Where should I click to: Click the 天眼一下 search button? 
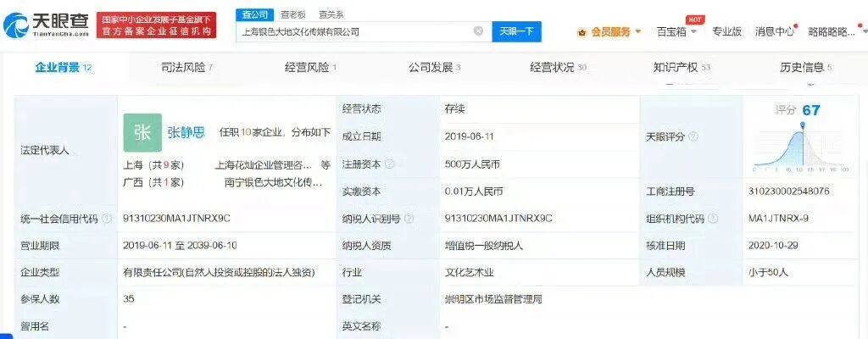coord(516,31)
